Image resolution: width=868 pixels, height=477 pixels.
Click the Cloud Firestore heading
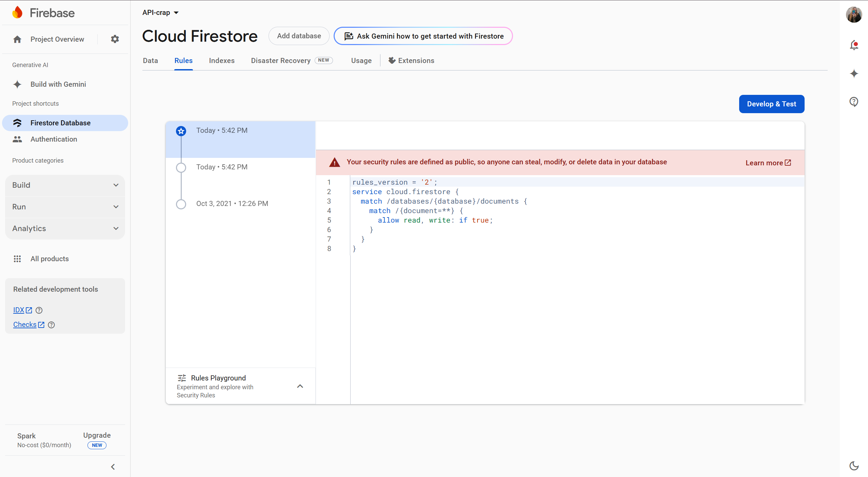click(x=200, y=36)
